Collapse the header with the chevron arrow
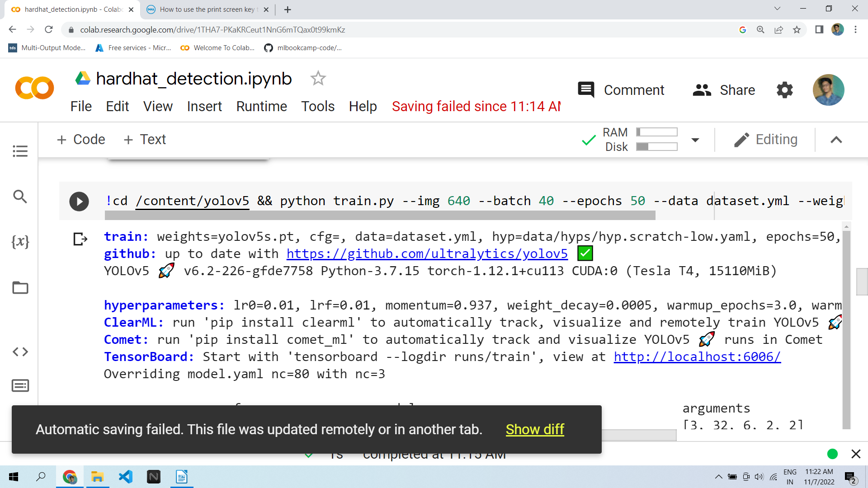This screenshot has height=488, width=868. (836, 140)
